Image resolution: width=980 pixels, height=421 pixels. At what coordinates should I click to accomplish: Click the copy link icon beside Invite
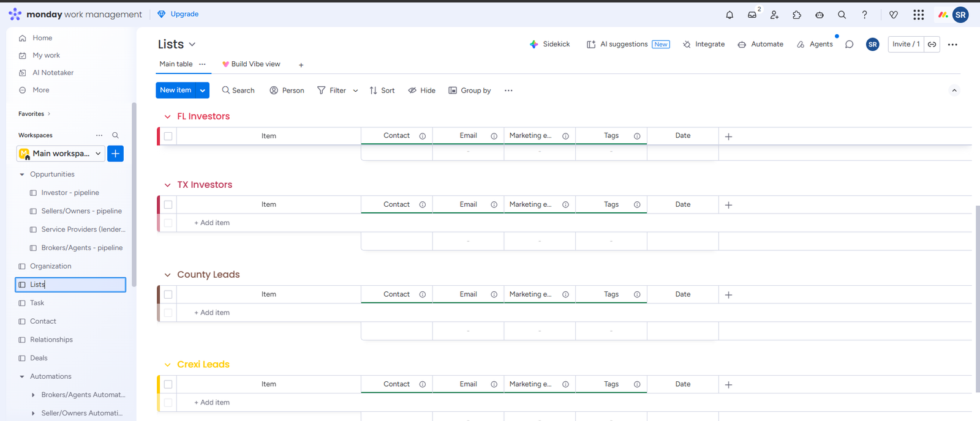click(x=932, y=44)
